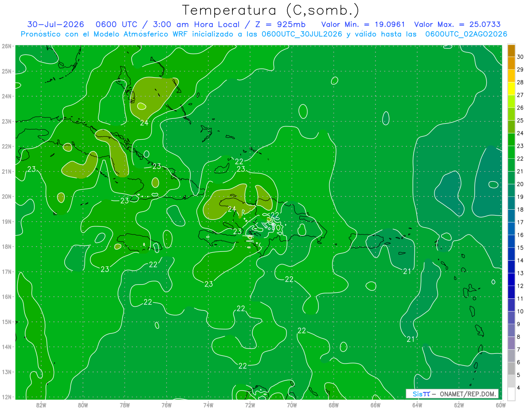Click the "SisTT – ONAMET/REP.DOM." credit box

point(452,394)
